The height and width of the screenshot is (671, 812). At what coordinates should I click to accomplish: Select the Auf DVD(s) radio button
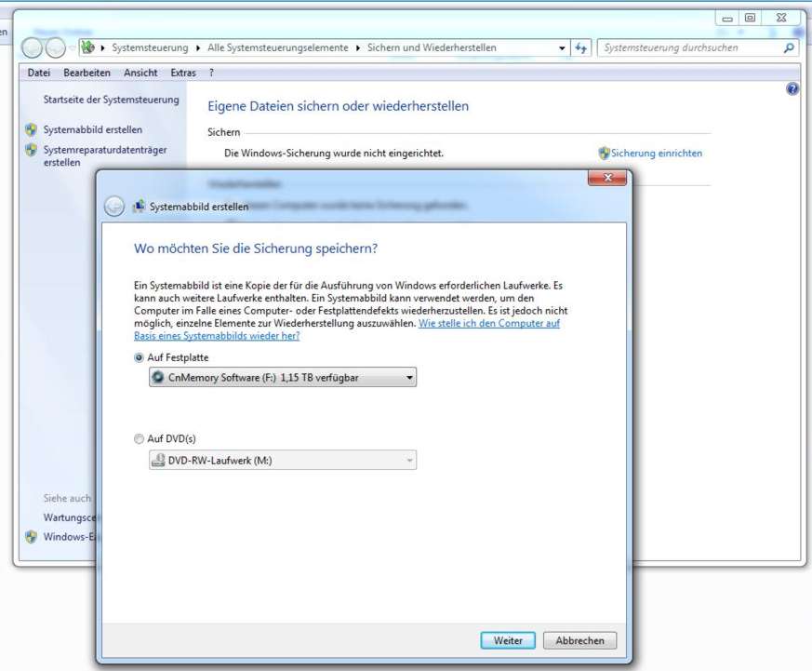tap(139, 439)
